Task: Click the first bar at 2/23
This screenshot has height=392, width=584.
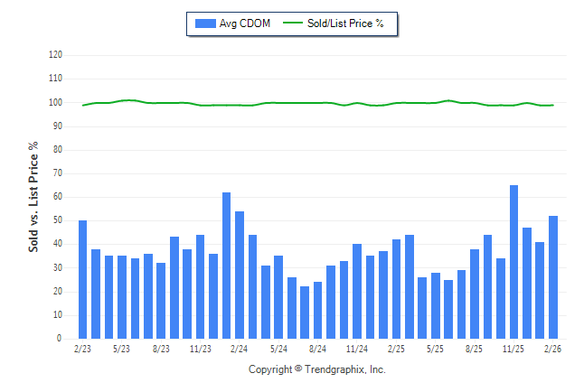Action: (83, 279)
